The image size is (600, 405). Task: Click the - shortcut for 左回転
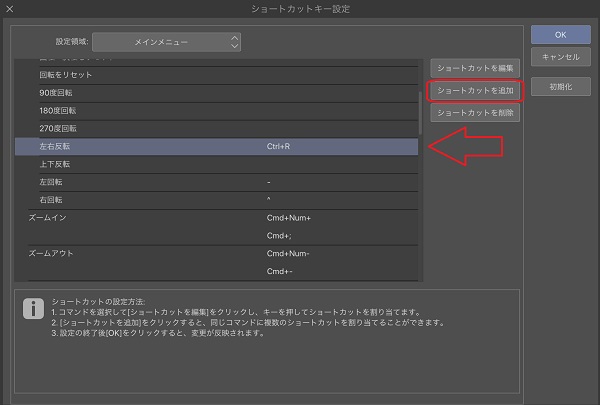click(269, 182)
